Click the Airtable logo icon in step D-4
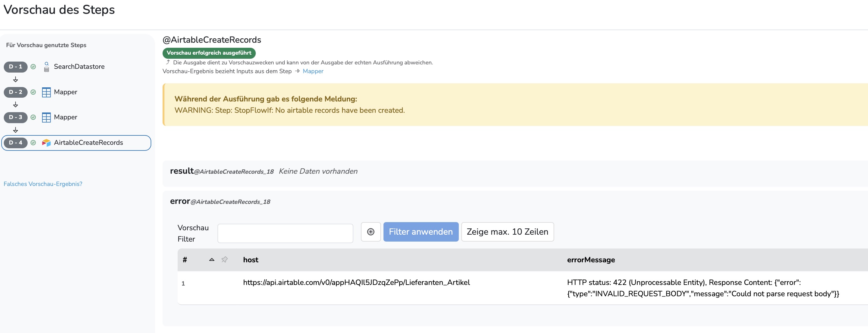 46,143
